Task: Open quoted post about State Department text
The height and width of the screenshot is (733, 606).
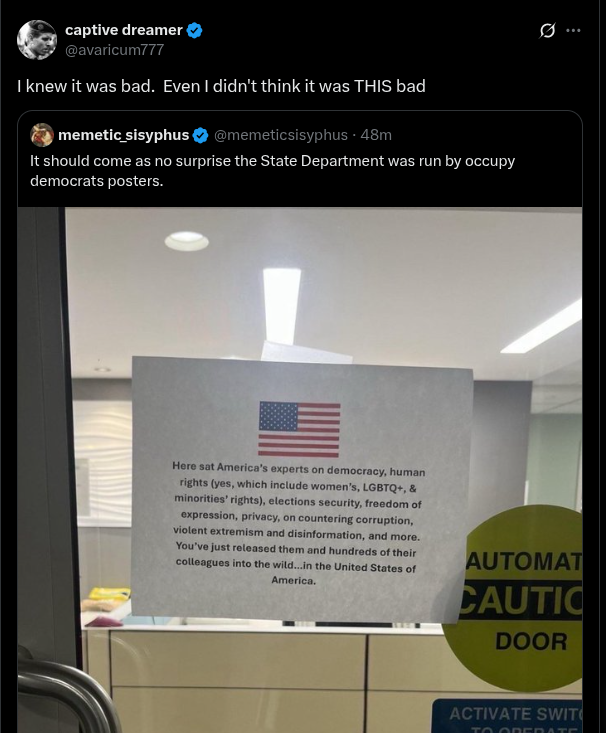Action: 272,171
